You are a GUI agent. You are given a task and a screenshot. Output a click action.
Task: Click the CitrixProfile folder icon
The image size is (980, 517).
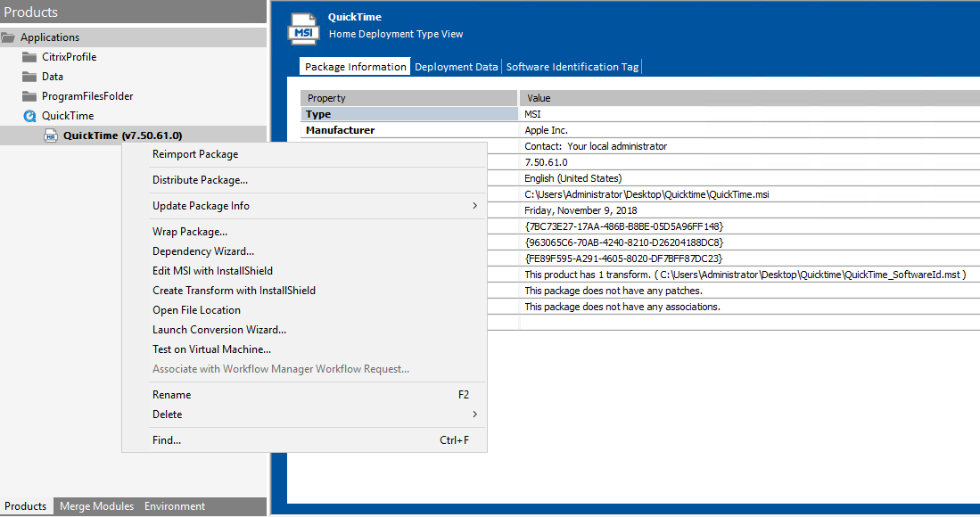tap(30, 56)
